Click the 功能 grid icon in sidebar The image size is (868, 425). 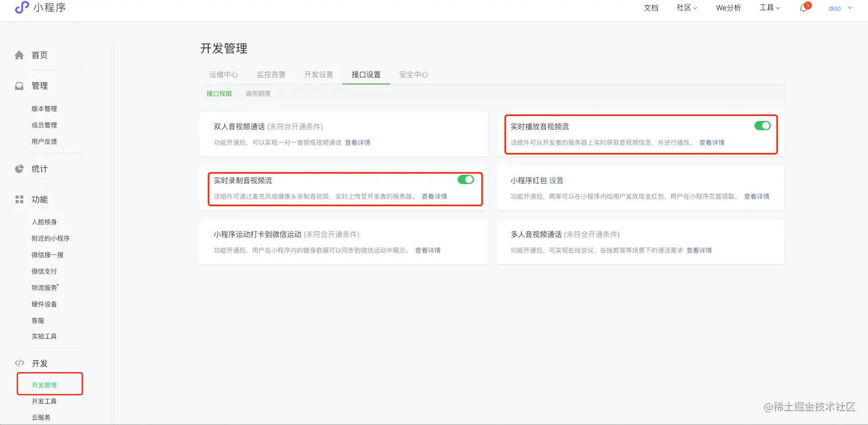[x=19, y=199]
